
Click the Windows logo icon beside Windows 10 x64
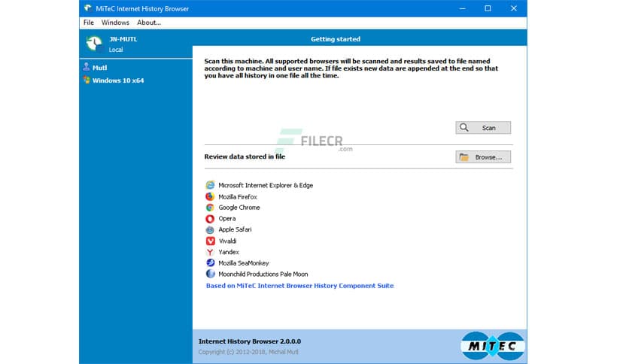coord(87,80)
